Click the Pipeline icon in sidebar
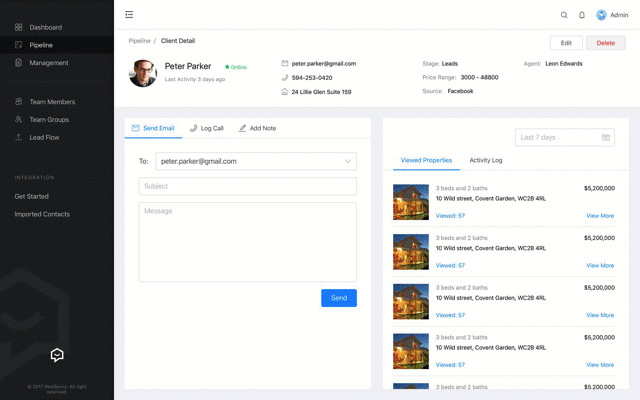The image size is (640, 400). coord(18,45)
